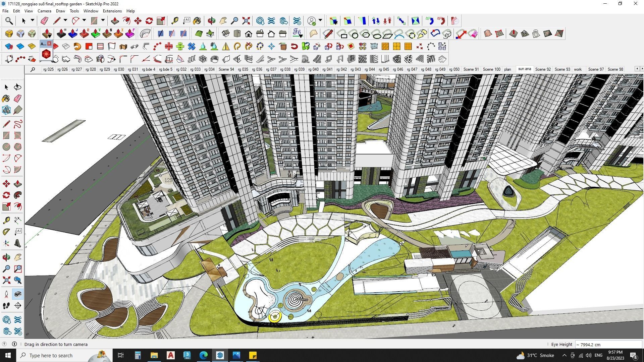Click the red gem icon in floating toolbar
This screenshot has height=362, width=644.
click(x=46, y=54)
